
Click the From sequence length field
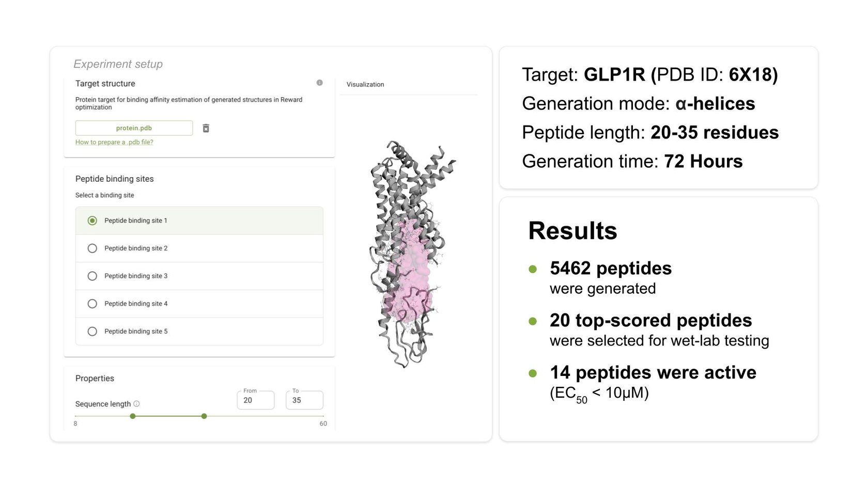coord(256,400)
